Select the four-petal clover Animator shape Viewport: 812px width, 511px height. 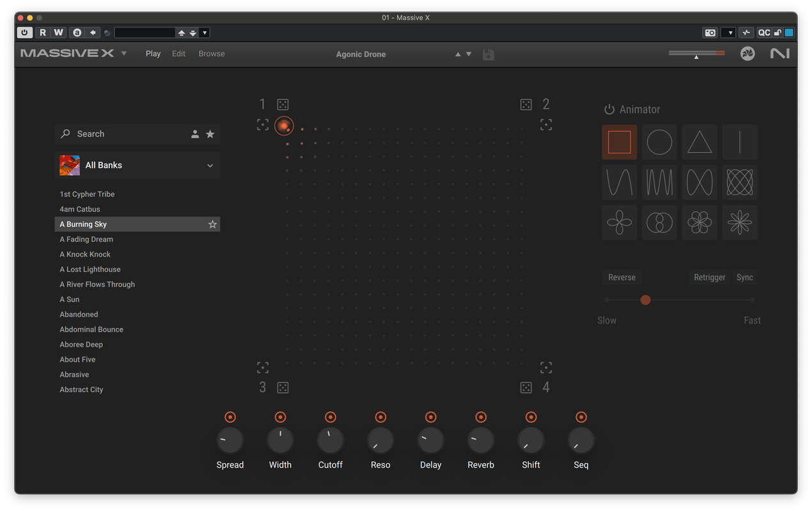pos(620,222)
